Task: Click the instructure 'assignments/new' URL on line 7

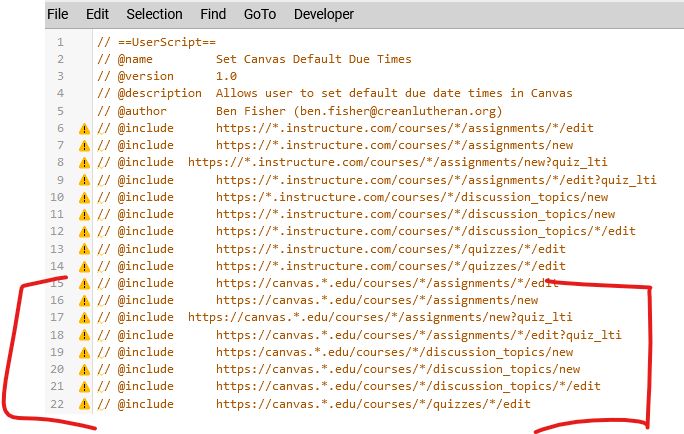Action: click(x=394, y=145)
